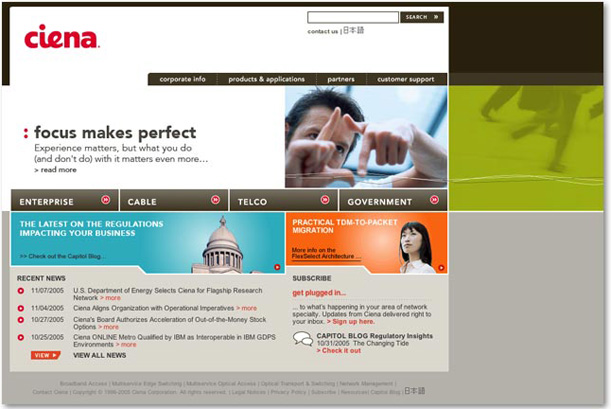
Task: Open the Check out the Capitol Blog link
Action: pos(63,256)
